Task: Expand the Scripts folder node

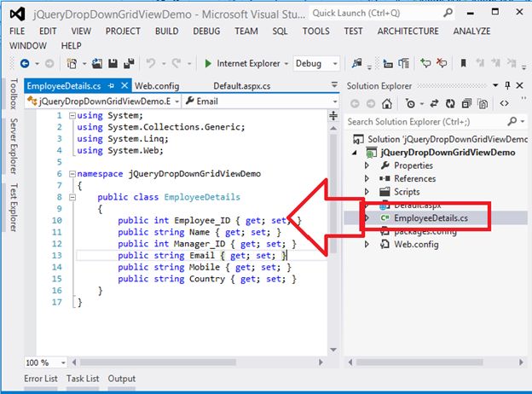Action: click(x=367, y=191)
